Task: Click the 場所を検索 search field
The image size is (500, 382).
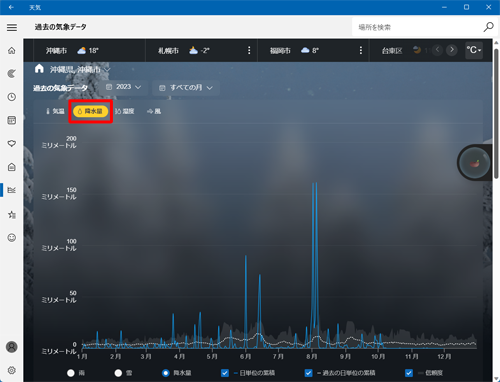Action: [x=417, y=27]
